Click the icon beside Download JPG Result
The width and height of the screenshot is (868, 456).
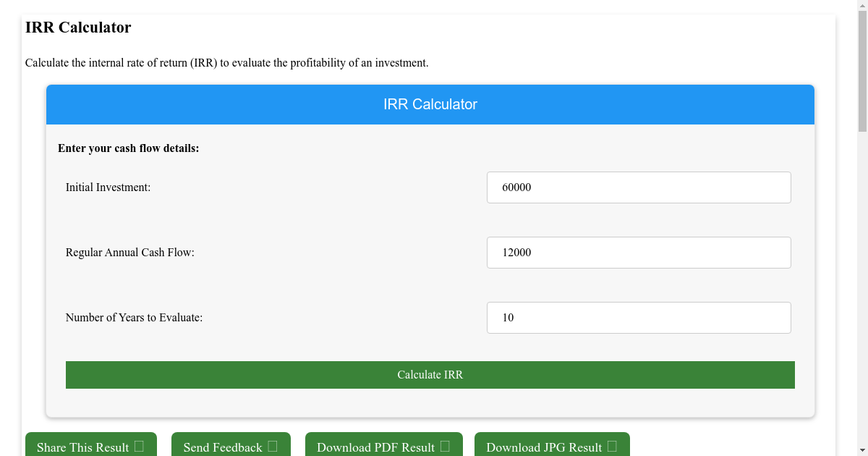[x=612, y=447]
